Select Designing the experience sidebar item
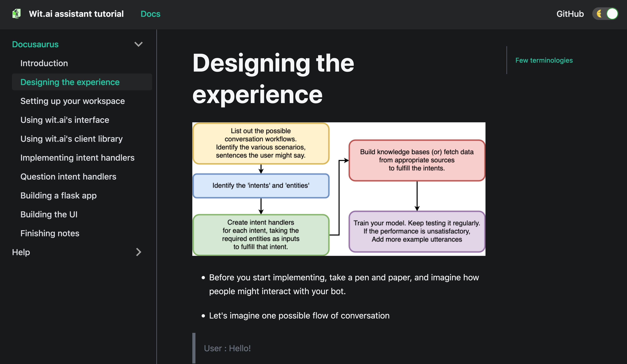 click(70, 82)
